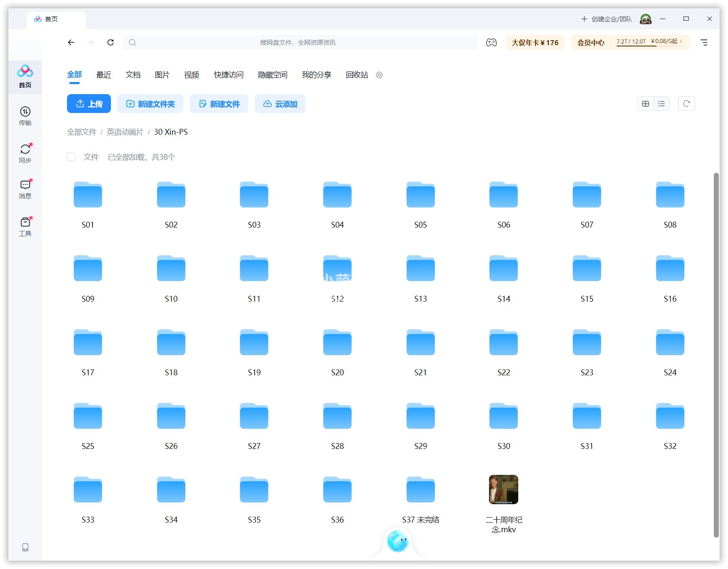Viewport: 728px width, 569px height.
Task: Open the 二十周年纪念.mkv video thumbnail
Action: tap(503, 490)
